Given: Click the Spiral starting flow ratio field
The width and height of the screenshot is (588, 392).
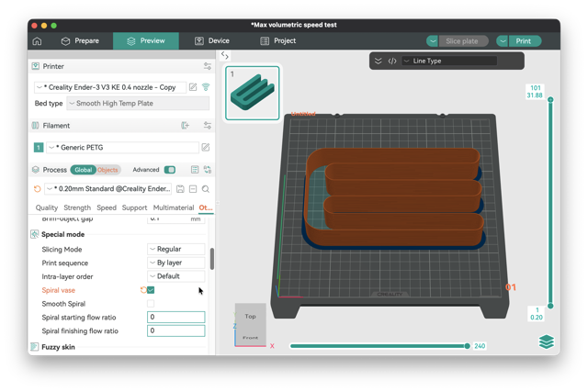Looking at the screenshot, I should click(175, 317).
